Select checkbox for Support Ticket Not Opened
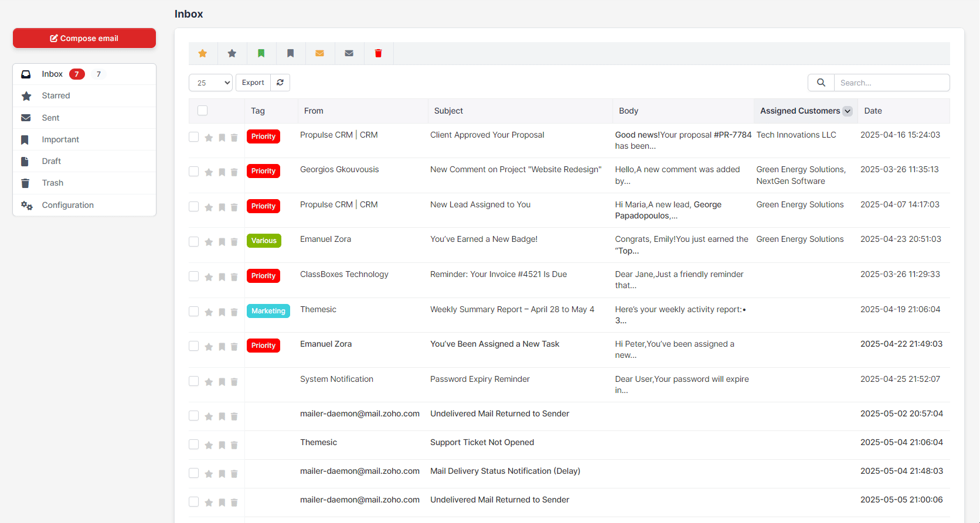Screen dimensions: 980x523 point(194,445)
